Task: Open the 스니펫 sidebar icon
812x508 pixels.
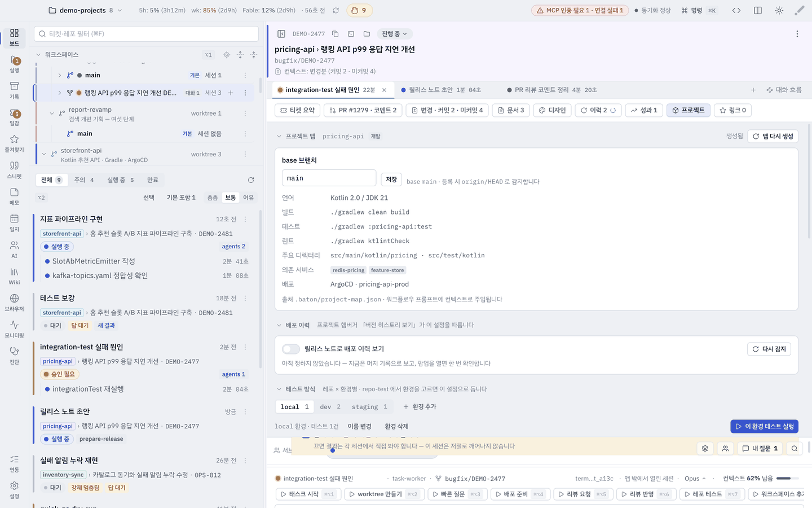Action: 14,170
